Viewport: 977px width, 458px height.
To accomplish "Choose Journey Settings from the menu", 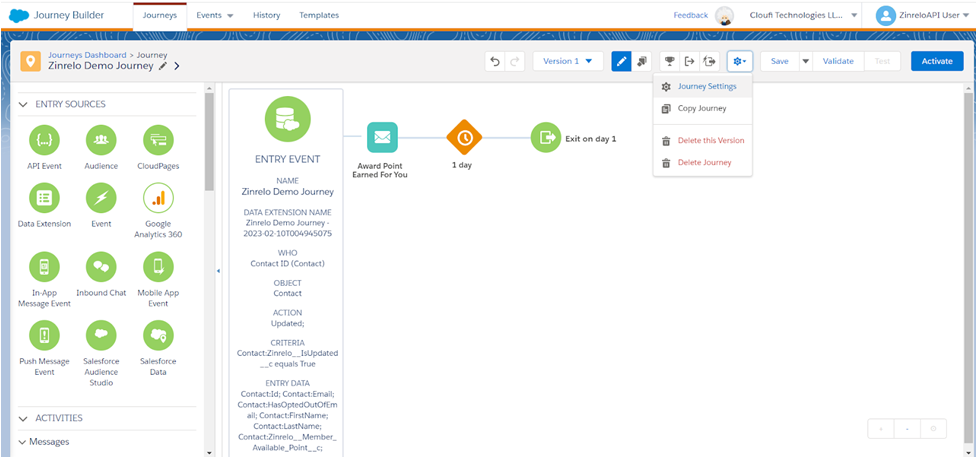I will click(x=703, y=87).
